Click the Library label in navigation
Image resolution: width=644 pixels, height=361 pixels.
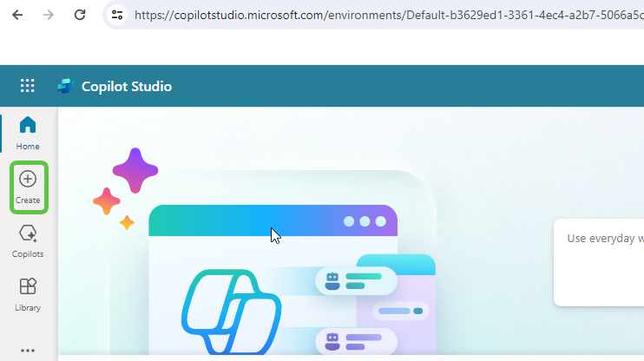tap(28, 308)
